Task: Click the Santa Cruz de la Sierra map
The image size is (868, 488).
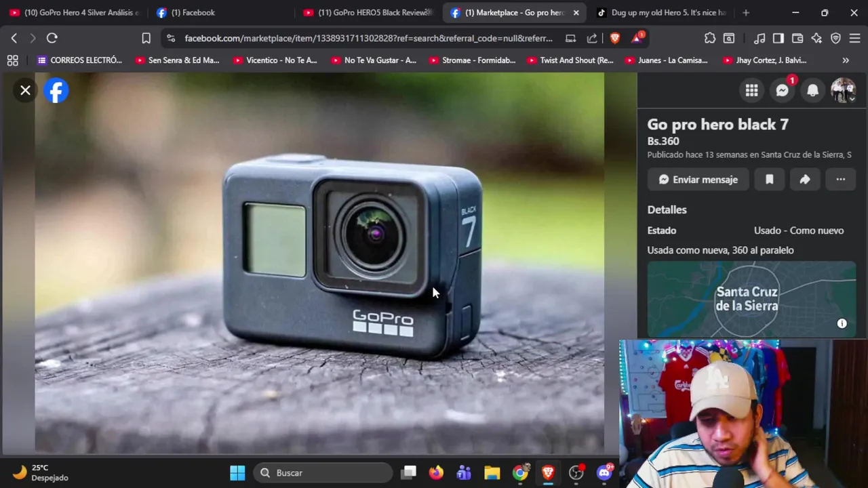Action: click(x=751, y=299)
